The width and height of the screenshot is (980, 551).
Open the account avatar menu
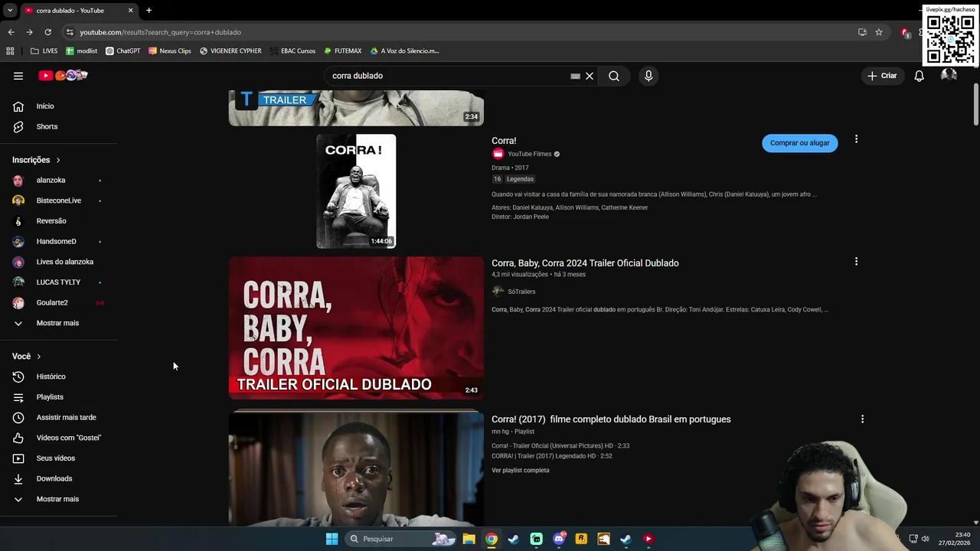(949, 75)
